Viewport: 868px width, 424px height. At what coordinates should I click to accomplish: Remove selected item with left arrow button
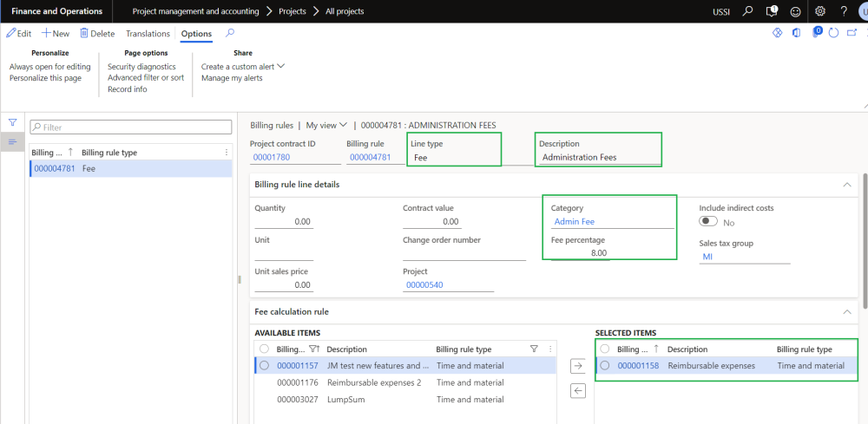579,390
